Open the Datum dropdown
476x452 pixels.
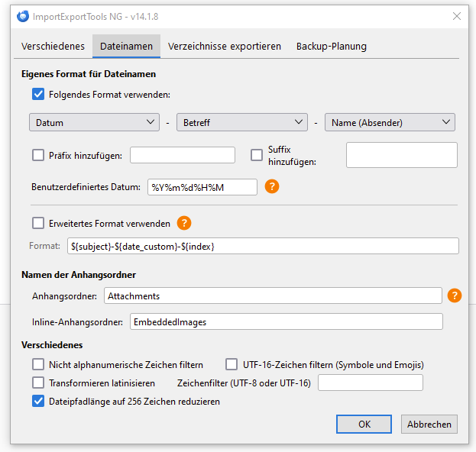pos(94,122)
